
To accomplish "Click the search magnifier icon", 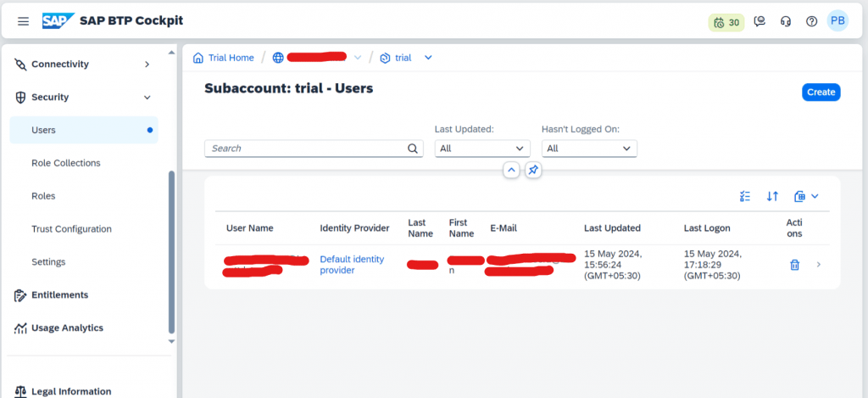I will 413,149.
